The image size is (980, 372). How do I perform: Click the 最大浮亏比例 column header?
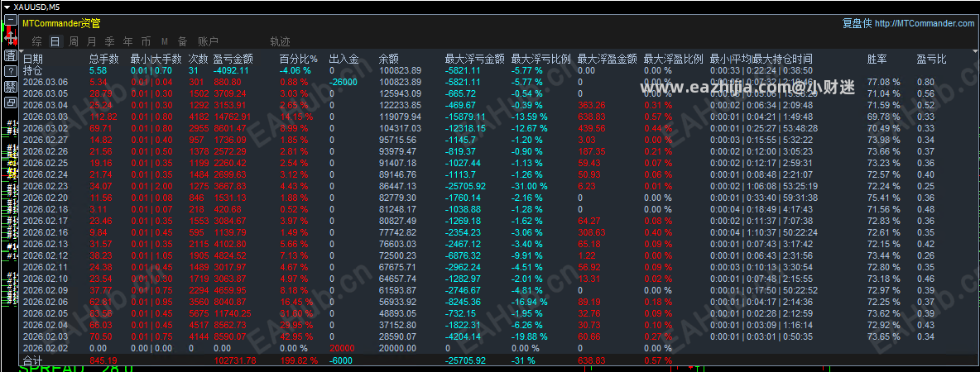pos(541,60)
